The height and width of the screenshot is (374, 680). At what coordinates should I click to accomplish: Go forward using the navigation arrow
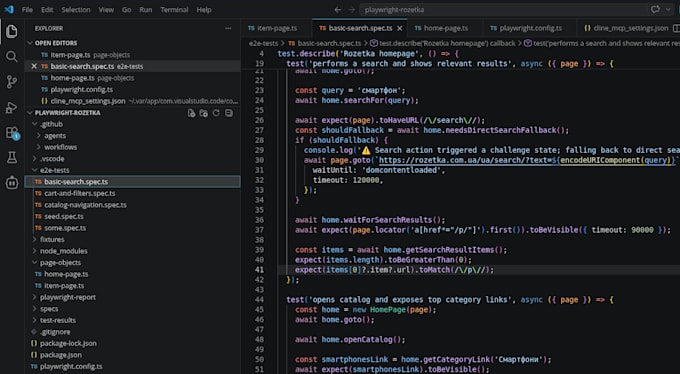point(352,10)
